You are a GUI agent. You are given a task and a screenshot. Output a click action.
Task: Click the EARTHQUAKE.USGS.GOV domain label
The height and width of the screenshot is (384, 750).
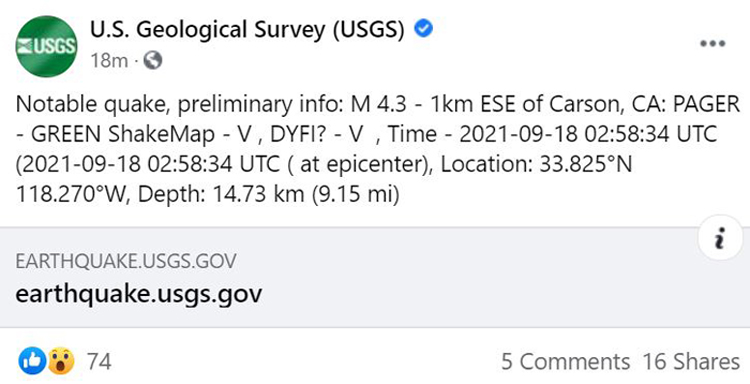[126, 261]
